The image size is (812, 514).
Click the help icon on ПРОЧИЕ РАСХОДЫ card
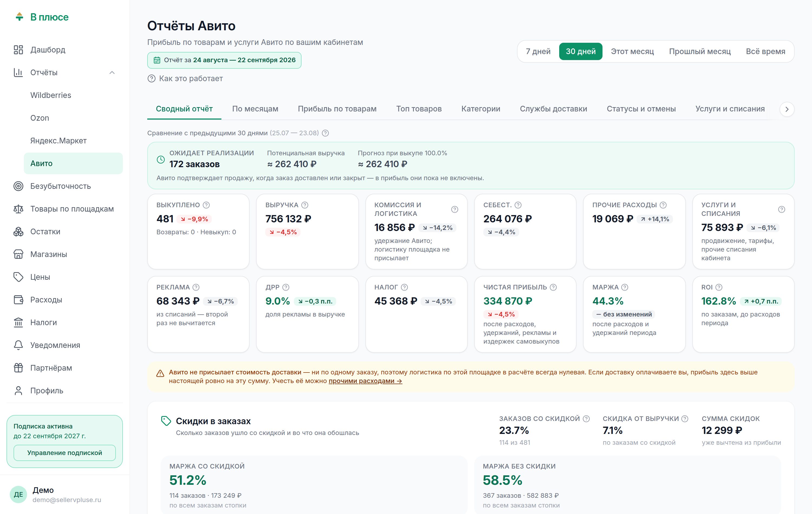(663, 205)
